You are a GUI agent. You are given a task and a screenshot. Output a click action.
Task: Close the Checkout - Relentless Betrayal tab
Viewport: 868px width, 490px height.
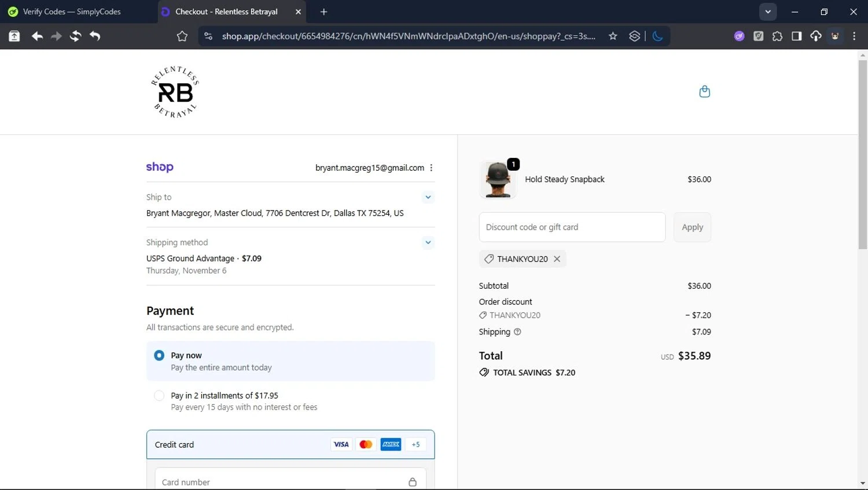coord(298,12)
